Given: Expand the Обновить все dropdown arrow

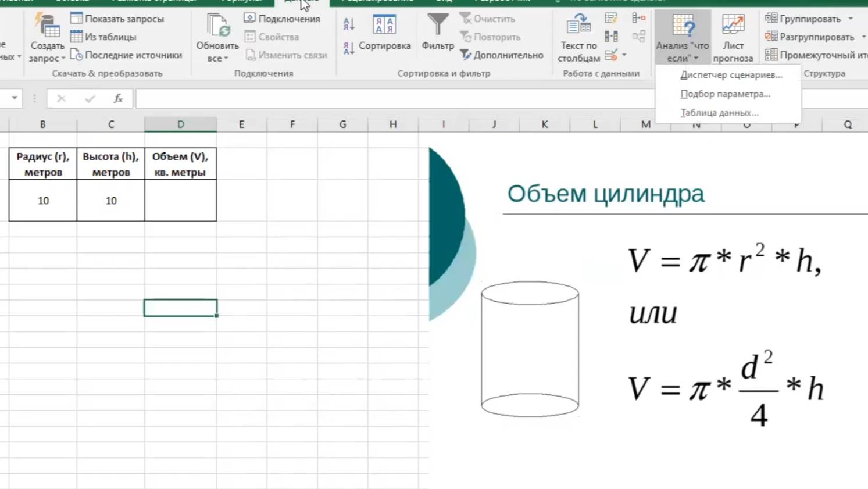Looking at the screenshot, I should click(226, 58).
